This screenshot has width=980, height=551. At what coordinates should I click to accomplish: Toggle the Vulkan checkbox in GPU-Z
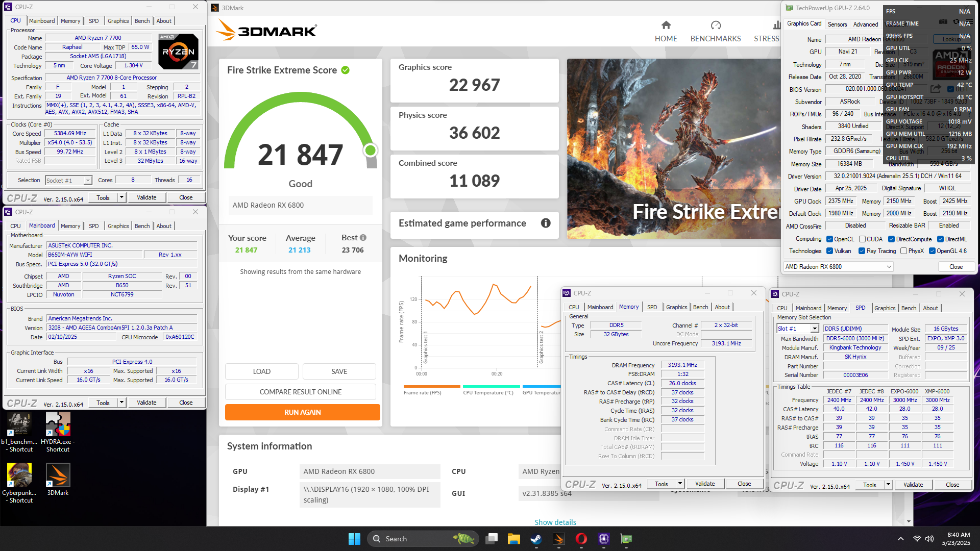click(x=830, y=251)
